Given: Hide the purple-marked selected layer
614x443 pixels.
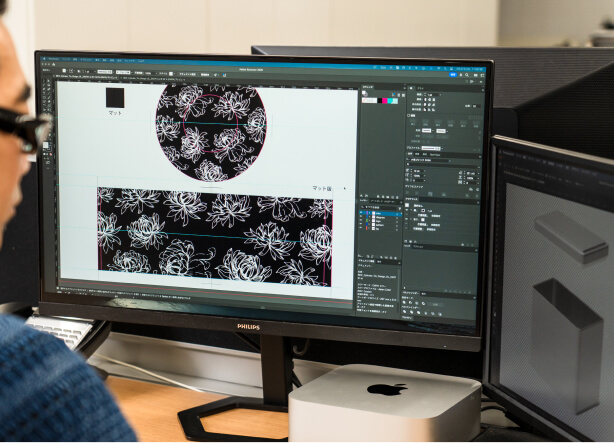Looking at the screenshot, I should 361,213.
